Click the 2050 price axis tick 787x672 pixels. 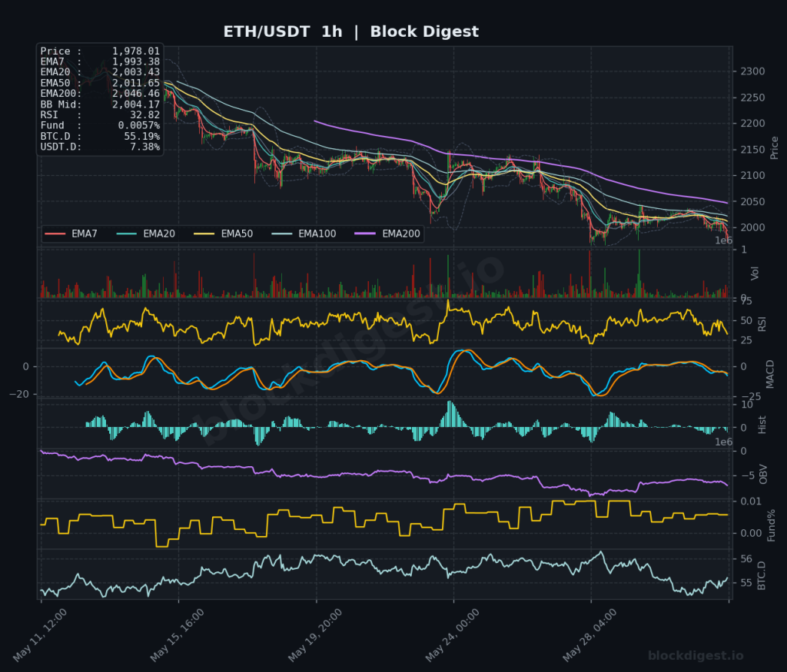pyautogui.click(x=752, y=201)
